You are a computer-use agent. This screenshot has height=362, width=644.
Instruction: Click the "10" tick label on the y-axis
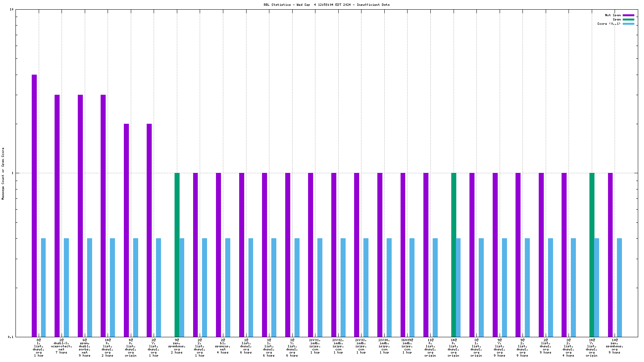pyautogui.click(x=11, y=10)
